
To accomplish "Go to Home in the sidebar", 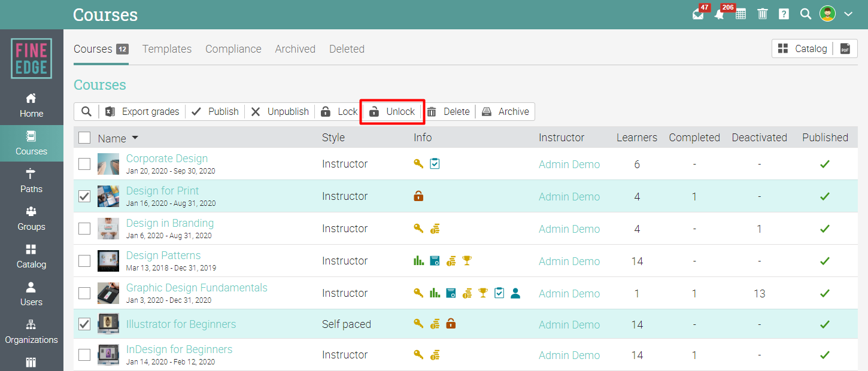I will point(31,105).
